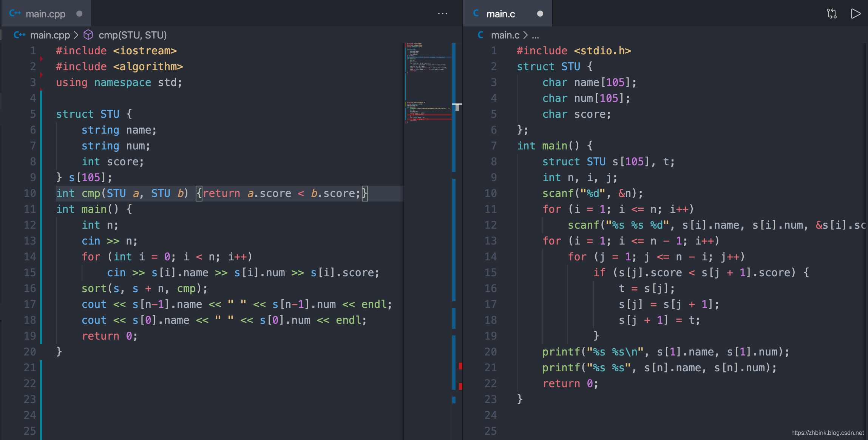
Task: Click the C icon in right breadcrumb
Action: (x=480, y=35)
